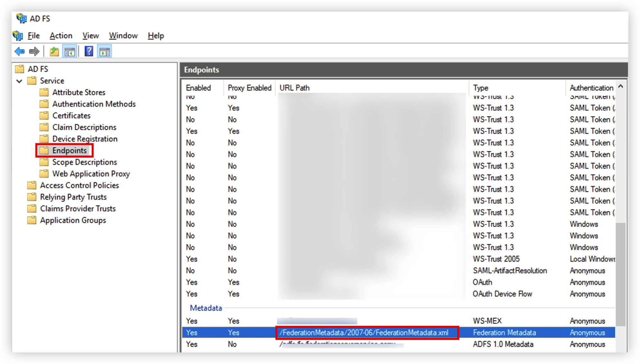This screenshot has width=640, height=364.
Task: Click the Back arrow toolbar icon
Action: pyautogui.click(x=20, y=52)
